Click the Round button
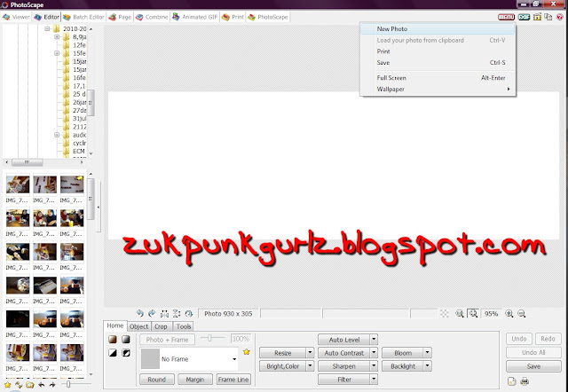The width and height of the screenshot is (568, 392). 156,380
